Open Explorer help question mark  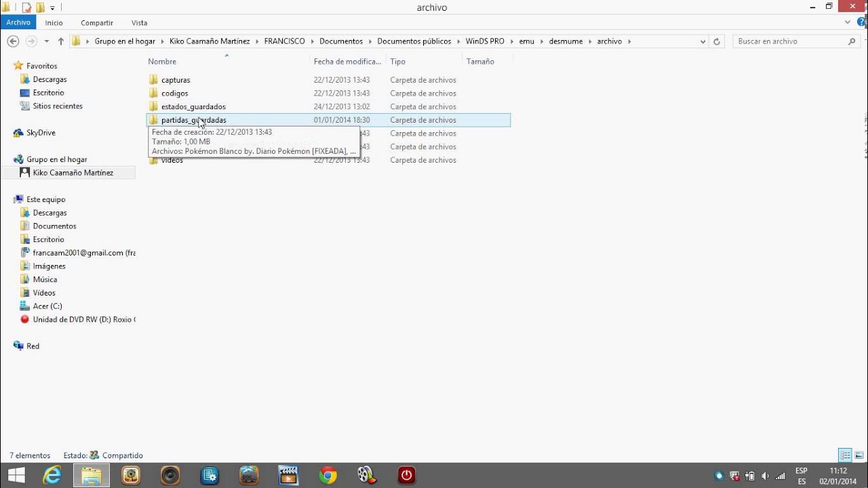860,22
